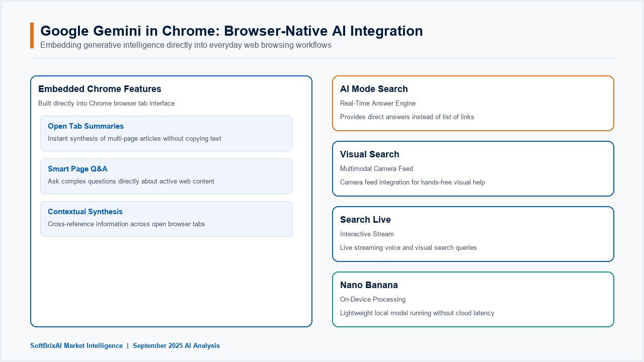
Task: Click 'Cross-reference information across open browser tabs'
Action: (126, 224)
